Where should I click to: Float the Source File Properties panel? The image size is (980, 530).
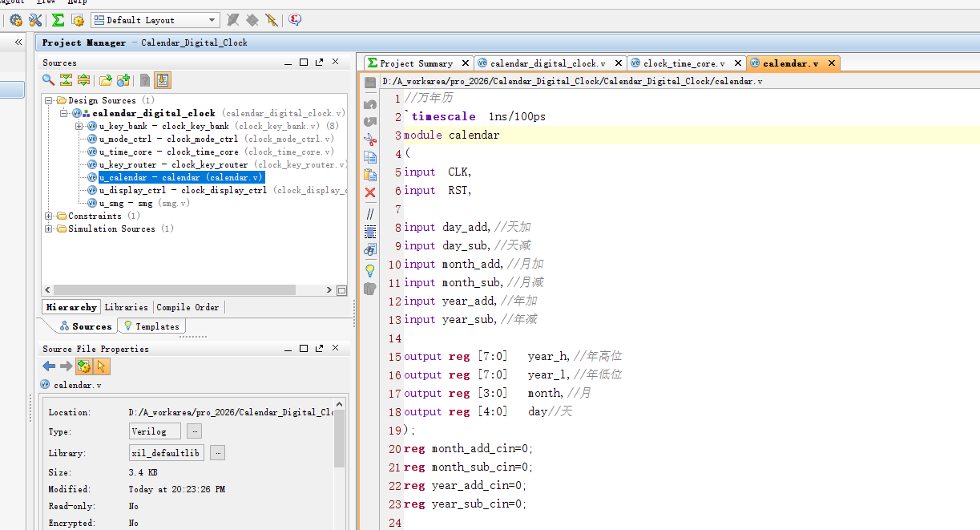click(x=320, y=349)
